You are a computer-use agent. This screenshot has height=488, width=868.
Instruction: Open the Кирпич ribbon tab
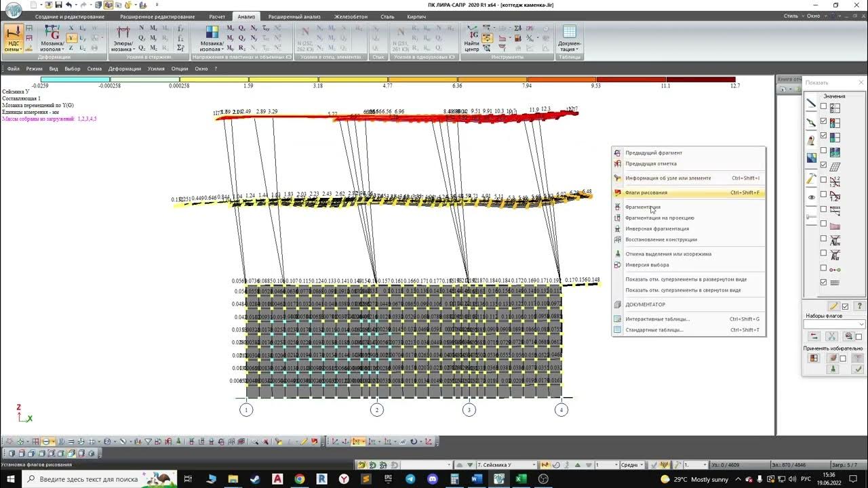(416, 16)
